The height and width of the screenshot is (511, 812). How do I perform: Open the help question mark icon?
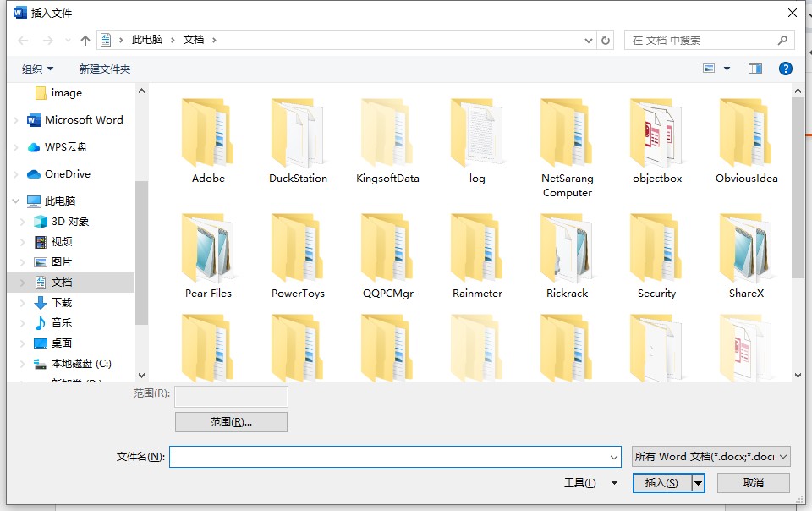(x=785, y=69)
